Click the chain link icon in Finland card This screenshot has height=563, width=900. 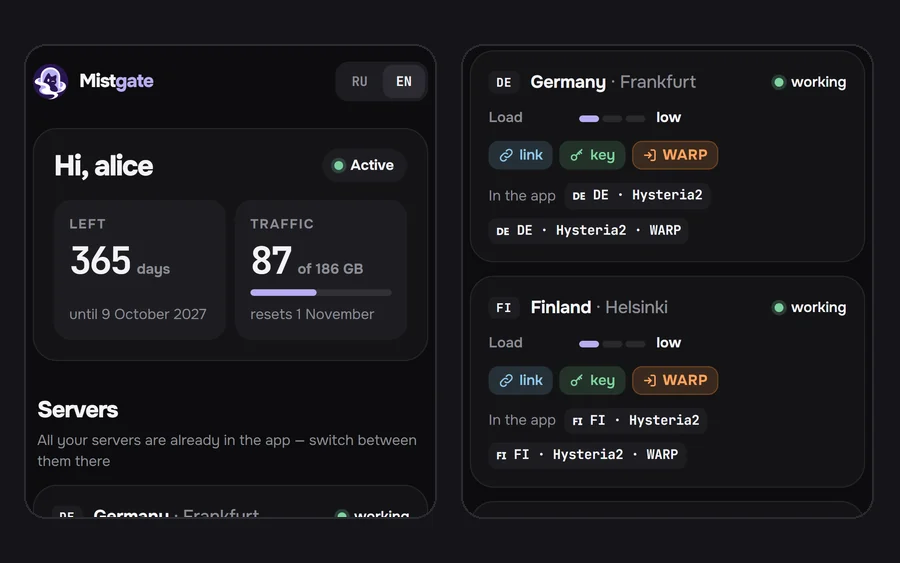pos(506,380)
